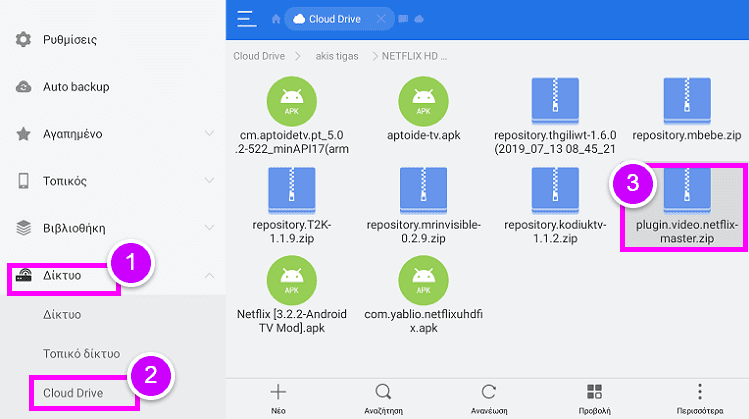Expand the Βιβλιοθήκη section chevron

[x=209, y=227]
